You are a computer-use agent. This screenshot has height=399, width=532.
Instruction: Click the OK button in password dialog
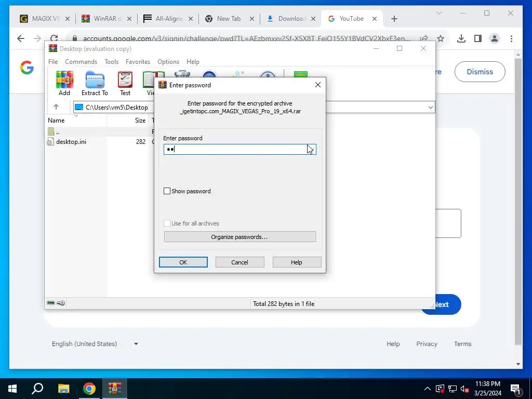[183, 262]
